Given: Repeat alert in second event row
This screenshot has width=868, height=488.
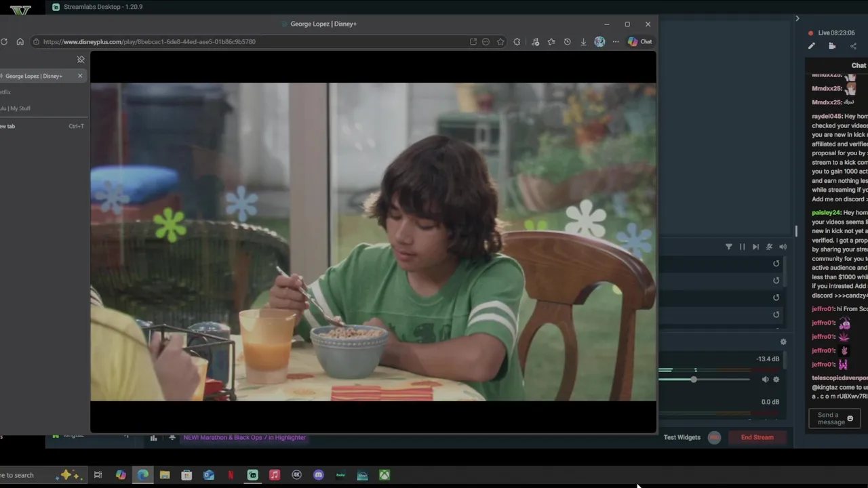Looking at the screenshot, I should [776, 281].
